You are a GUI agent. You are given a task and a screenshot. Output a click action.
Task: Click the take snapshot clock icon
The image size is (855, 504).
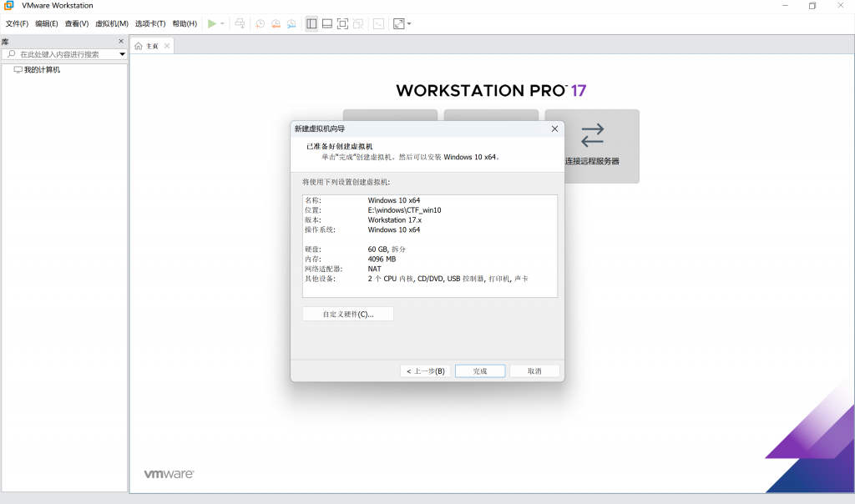pyautogui.click(x=260, y=24)
